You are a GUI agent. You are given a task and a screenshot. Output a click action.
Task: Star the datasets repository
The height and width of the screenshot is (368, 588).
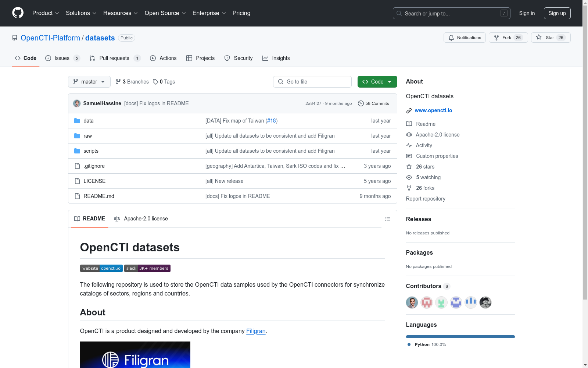[551, 38]
